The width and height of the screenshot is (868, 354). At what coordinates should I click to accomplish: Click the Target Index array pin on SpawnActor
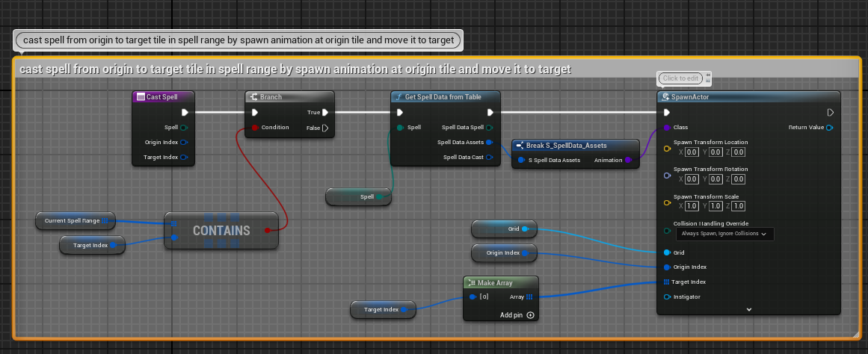667,282
